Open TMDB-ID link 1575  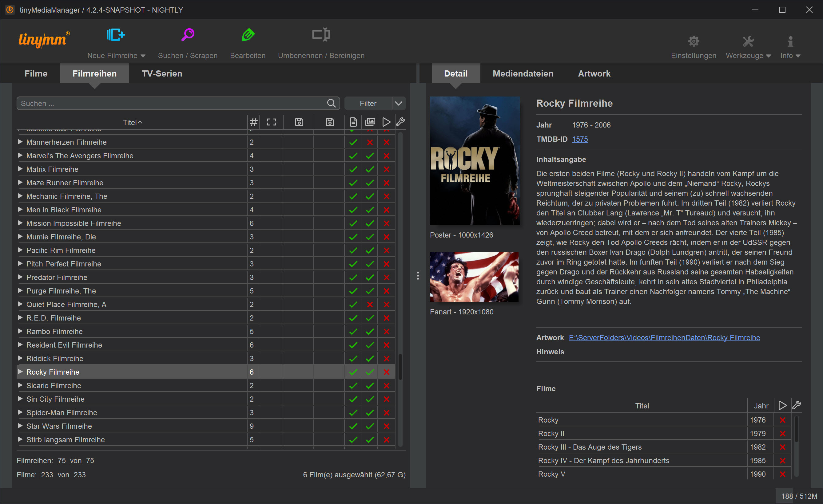point(579,139)
